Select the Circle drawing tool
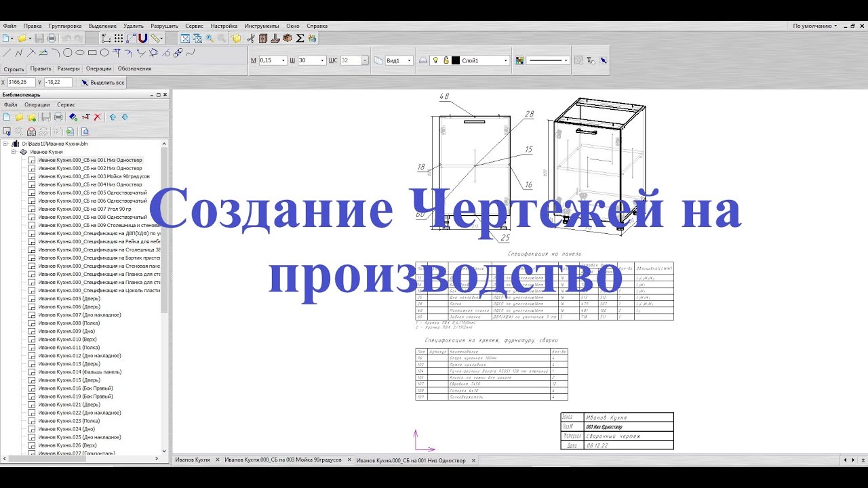This screenshot has height=488, width=868. [x=67, y=53]
